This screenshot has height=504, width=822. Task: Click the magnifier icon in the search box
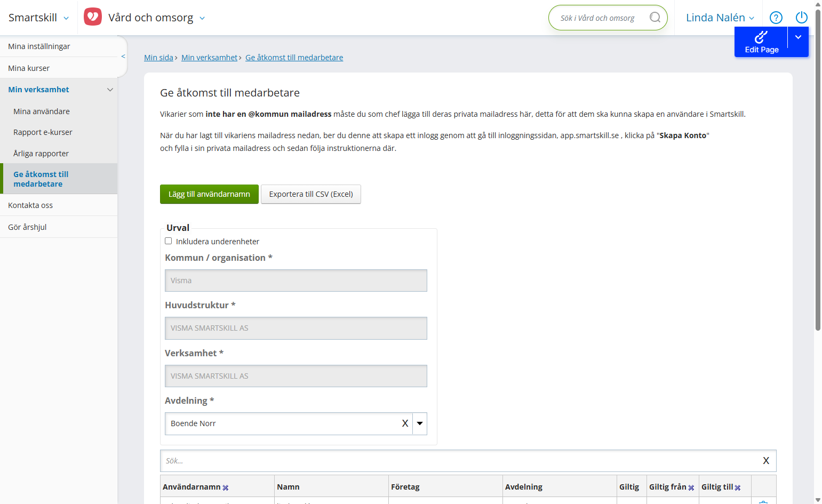655,18
